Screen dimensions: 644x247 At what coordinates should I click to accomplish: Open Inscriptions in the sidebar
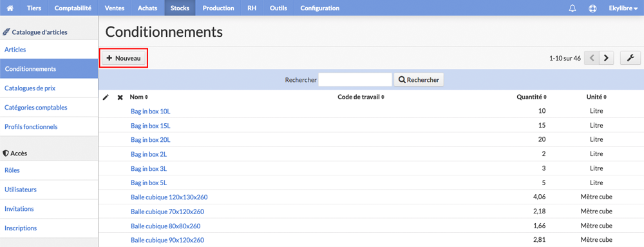[x=49, y=228]
